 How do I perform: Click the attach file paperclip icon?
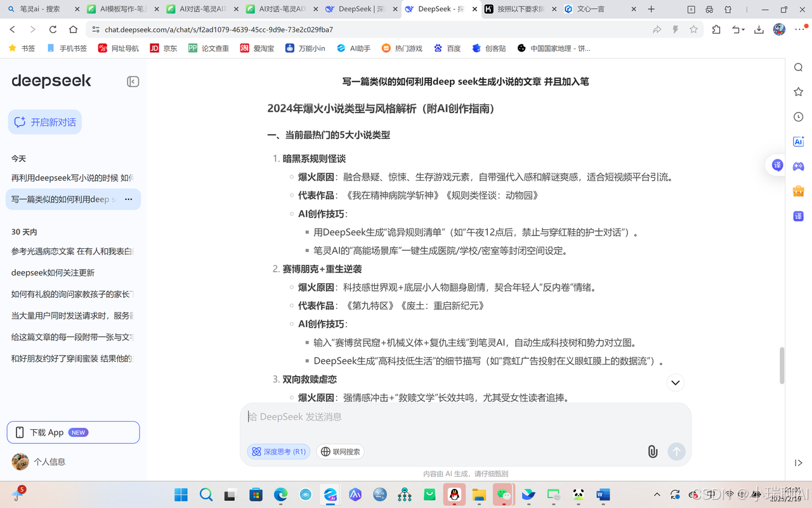(x=652, y=451)
